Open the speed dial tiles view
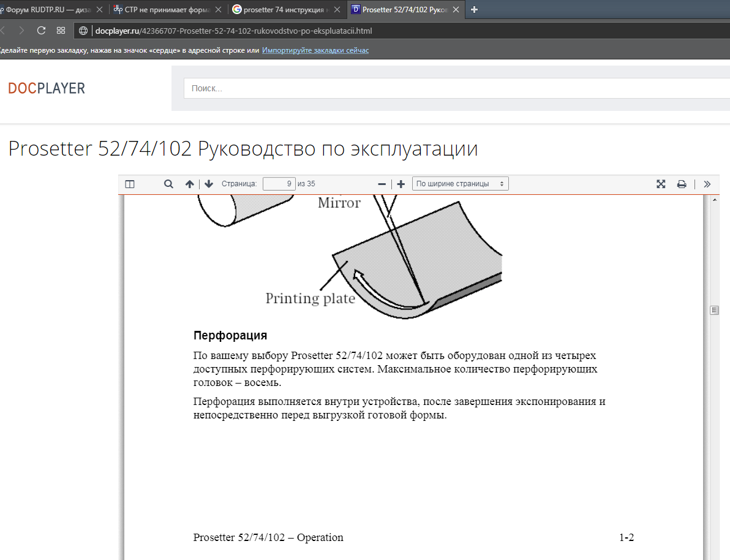This screenshot has width=730, height=560. point(61,29)
